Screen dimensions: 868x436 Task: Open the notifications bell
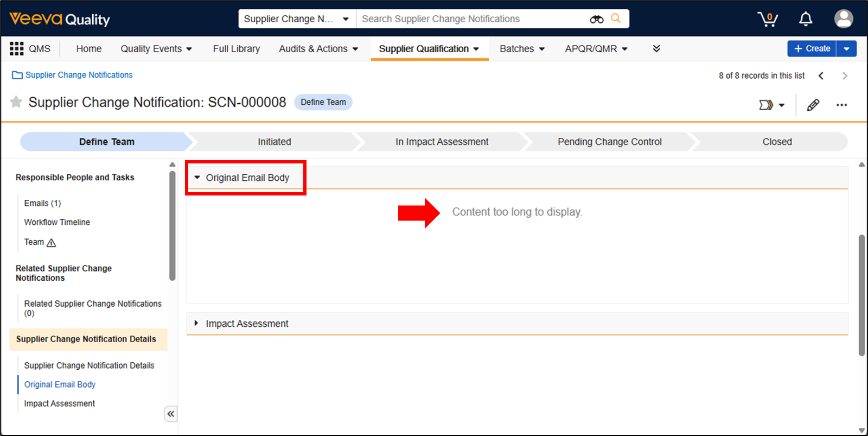coord(806,20)
